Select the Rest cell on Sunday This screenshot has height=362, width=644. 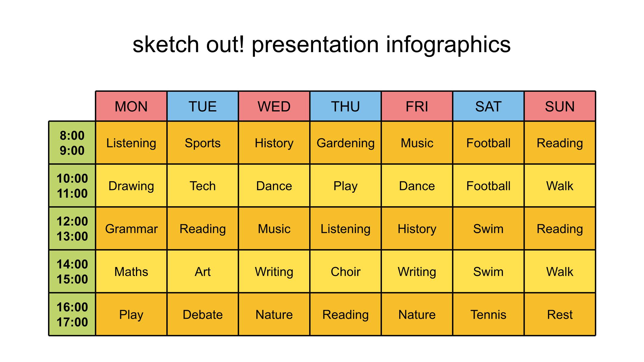click(560, 314)
